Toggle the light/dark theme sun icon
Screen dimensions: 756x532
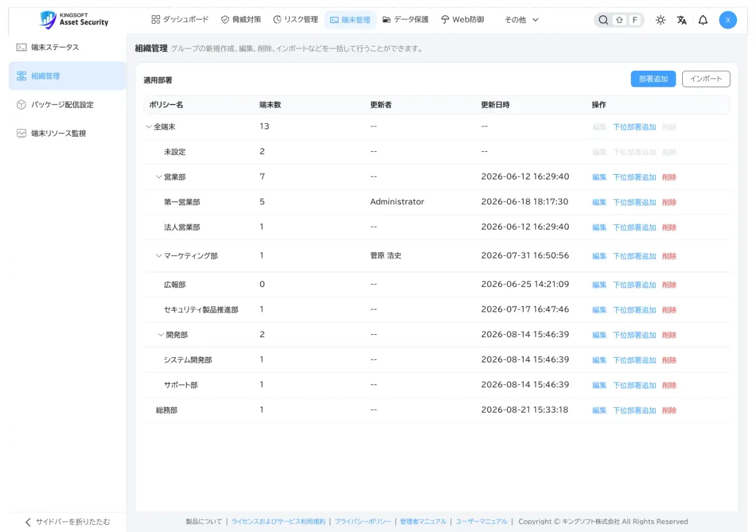point(660,19)
